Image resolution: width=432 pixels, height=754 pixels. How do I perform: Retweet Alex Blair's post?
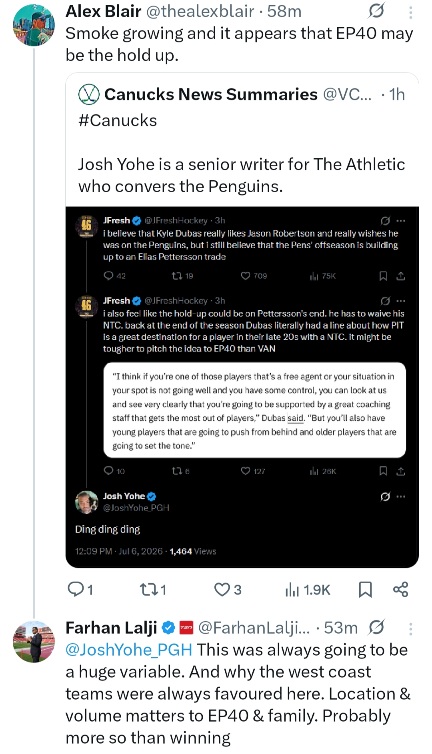(x=152, y=589)
